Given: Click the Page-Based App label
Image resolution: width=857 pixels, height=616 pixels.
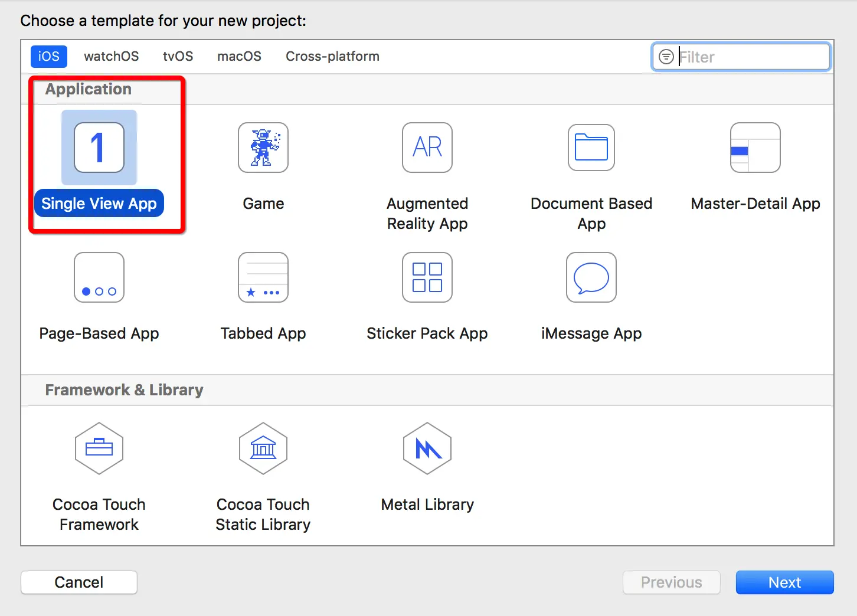Looking at the screenshot, I should click(x=99, y=333).
